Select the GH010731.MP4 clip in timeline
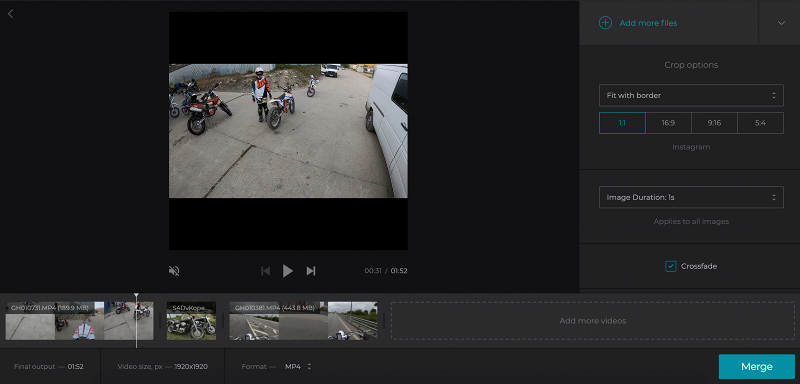Image resolution: width=800 pixels, height=384 pixels. (79, 321)
